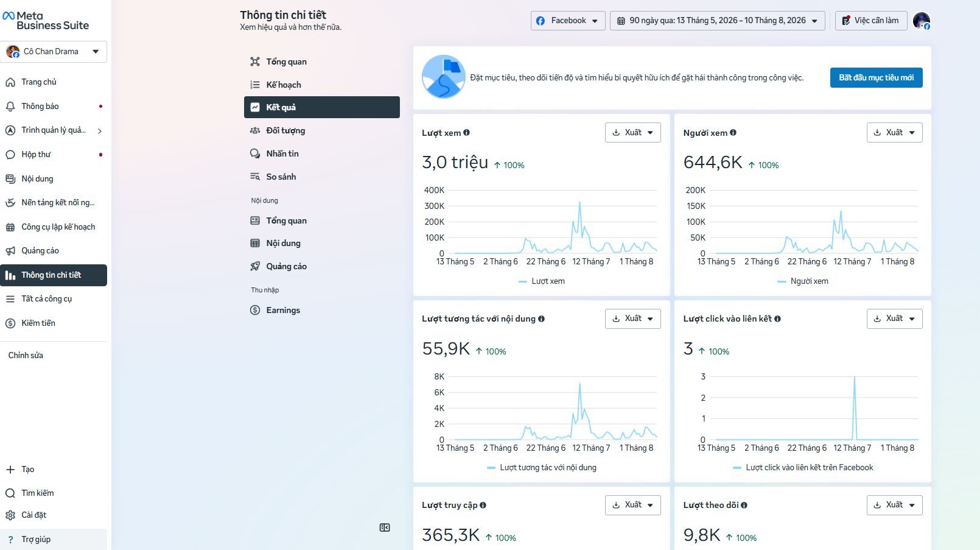Select Nhắn tin menu item
Viewport: 980px width, 550px height.
(x=322, y=153)
